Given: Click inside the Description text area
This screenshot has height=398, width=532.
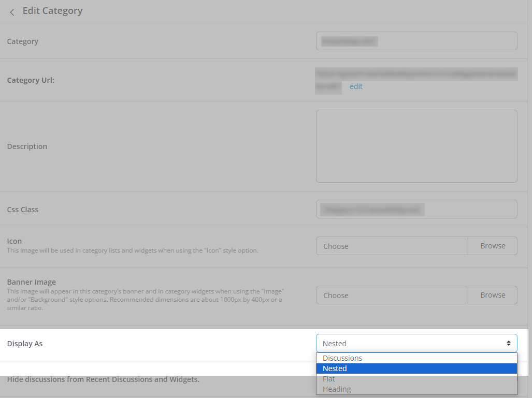Looking at the screenshot, I should click(x=416, y=146).
